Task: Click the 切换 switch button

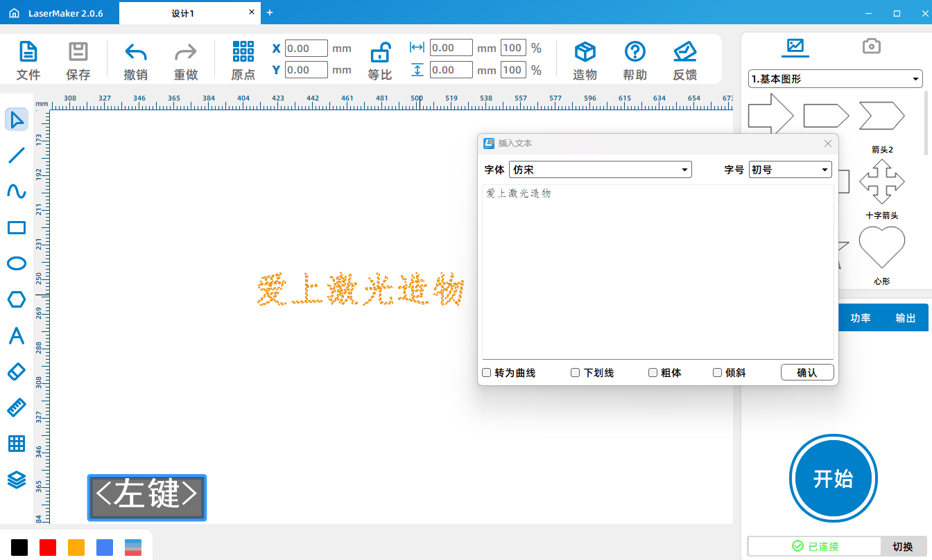Action: 903,547
